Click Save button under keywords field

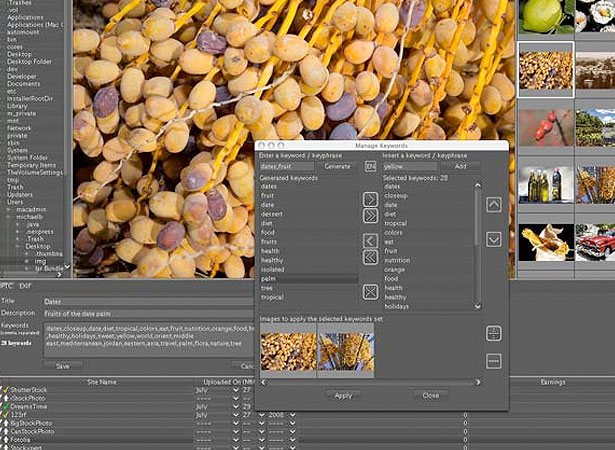pyautogui.click(x=63, y=366)
